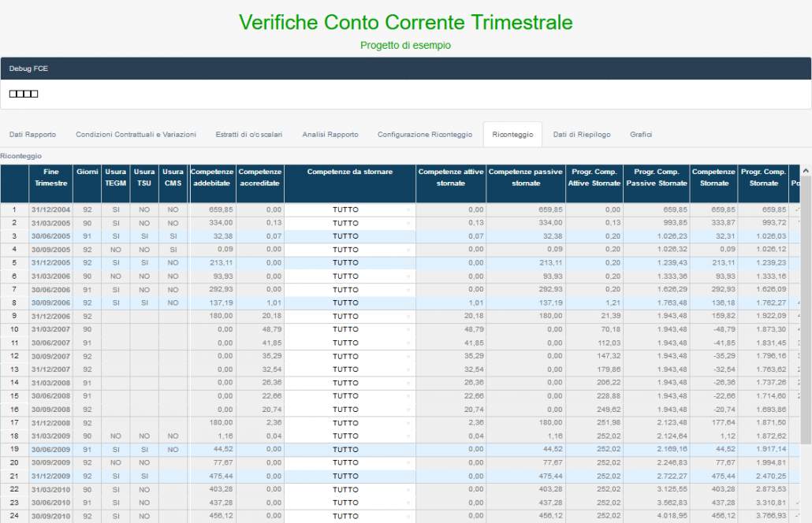The image size is (812, 523).
Task: Click the Progetto di esempio subtitle
Action: tap(405, 46)
